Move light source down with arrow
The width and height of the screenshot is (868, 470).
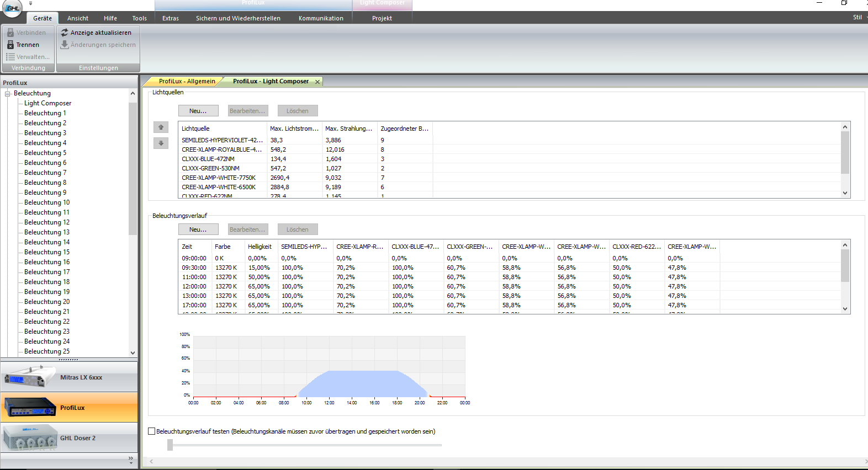[x=161, y=143]
